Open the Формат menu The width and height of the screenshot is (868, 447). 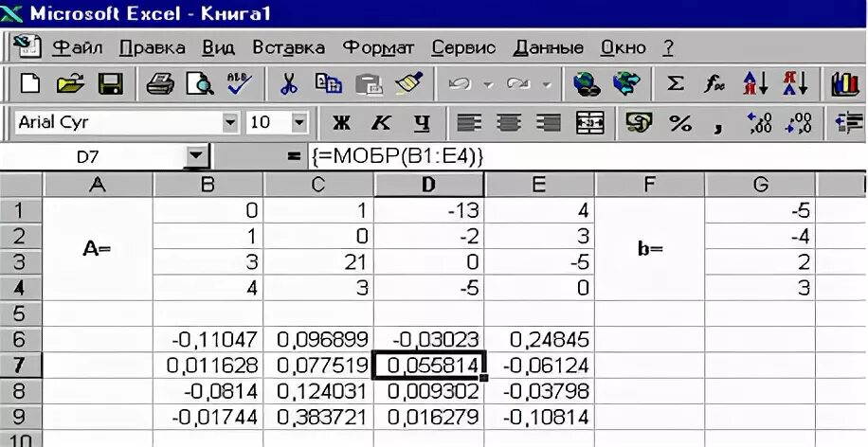tap(378, 47)
